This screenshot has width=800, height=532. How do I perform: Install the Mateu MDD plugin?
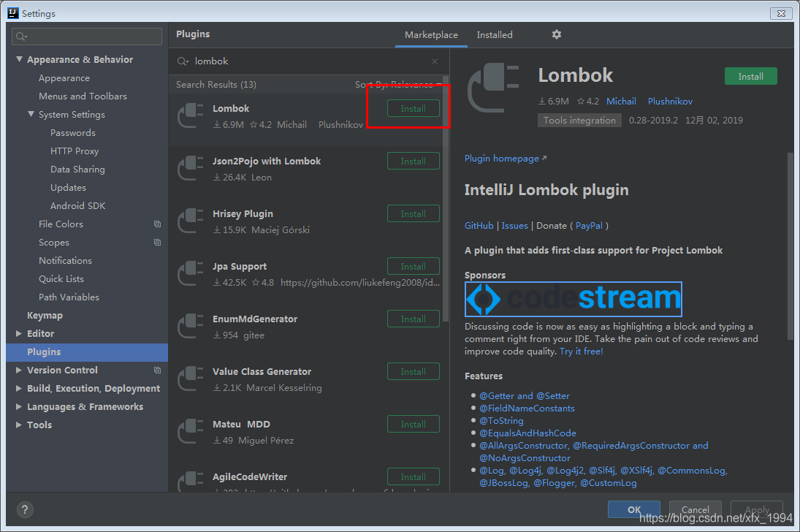[x=414, y=424]
